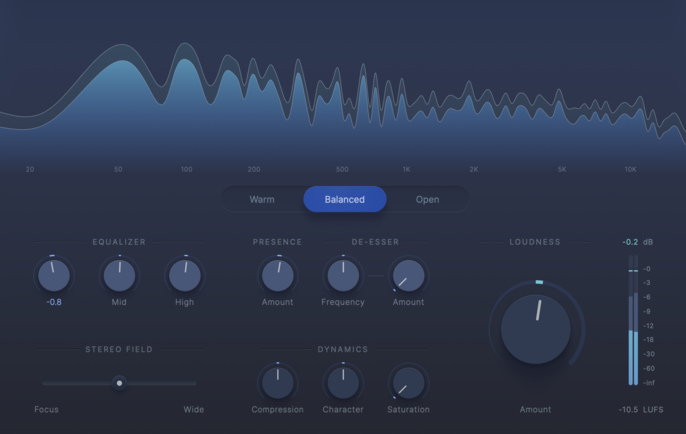Click the 100 frequency label on spectrum
Image resolution: width=686 pixels, height=434 pixels.
(187, 169)
